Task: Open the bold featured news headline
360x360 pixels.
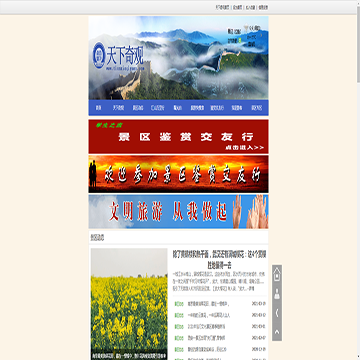Action: tap(220, 260)
